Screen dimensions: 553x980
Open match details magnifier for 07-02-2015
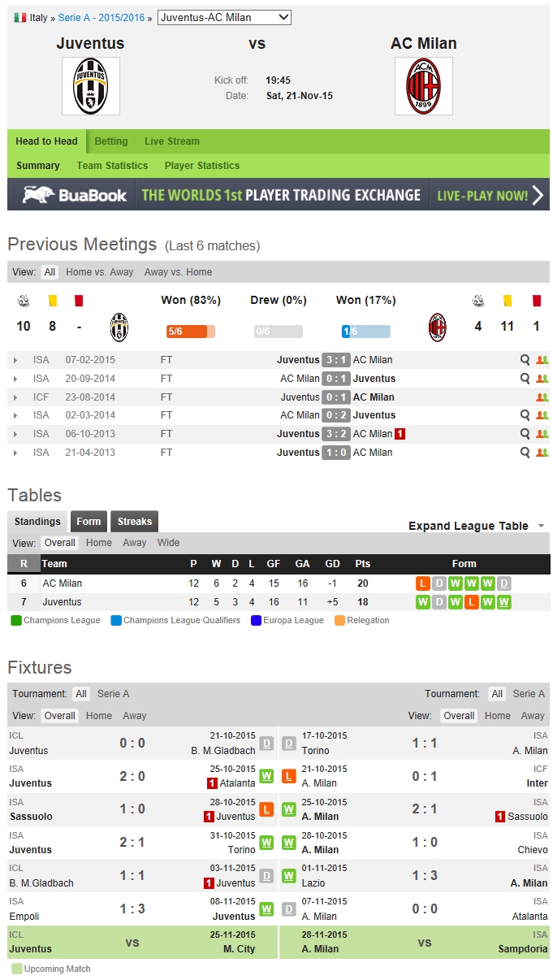526,360
